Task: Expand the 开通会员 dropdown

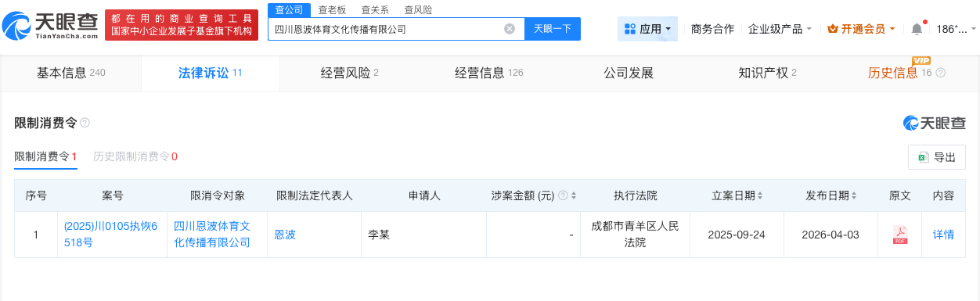Action: pos(861,29)
